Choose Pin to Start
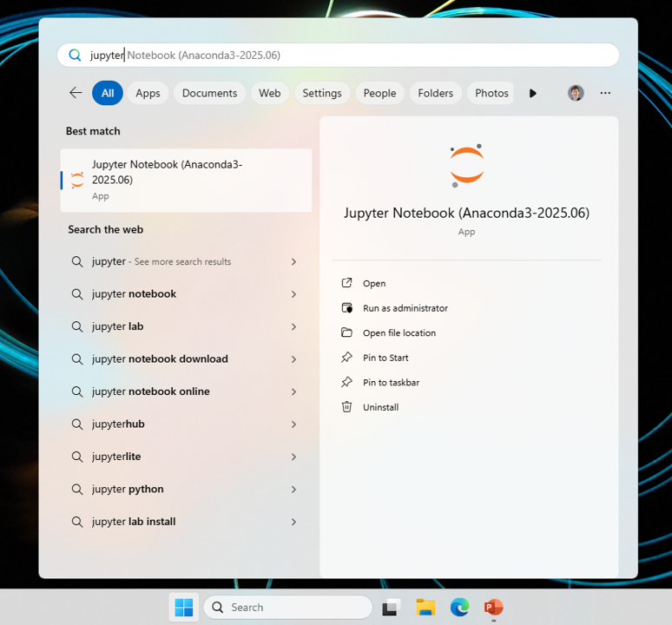Screen dimensions: 672x625 pos(385,359)
